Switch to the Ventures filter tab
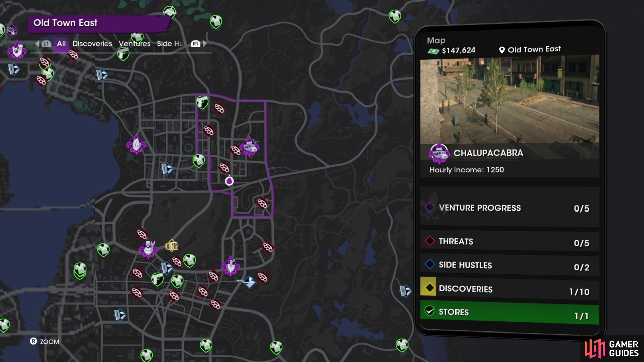The image size is (644, 362). point(135,44)
